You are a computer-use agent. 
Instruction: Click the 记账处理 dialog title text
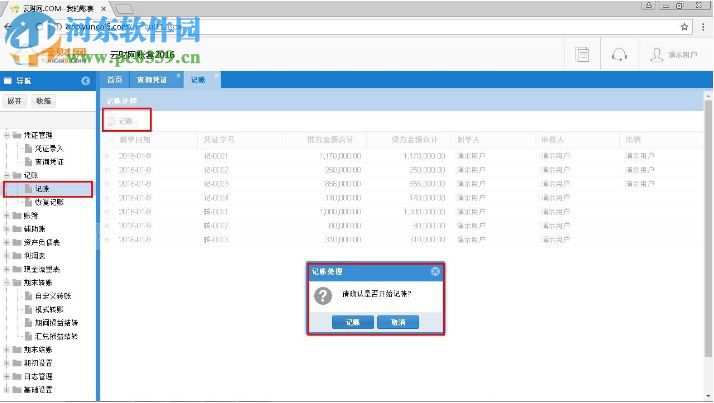pos(327,271)
